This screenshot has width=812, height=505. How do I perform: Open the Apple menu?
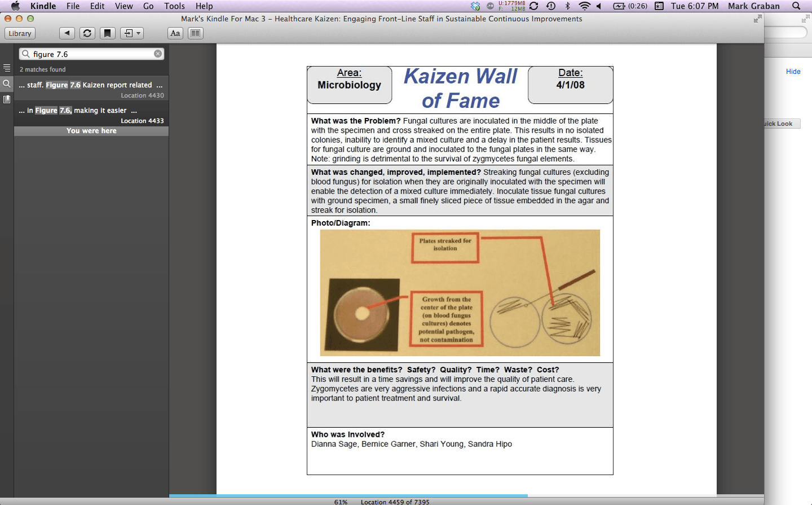pyautogui.click(x=15, y=6)
